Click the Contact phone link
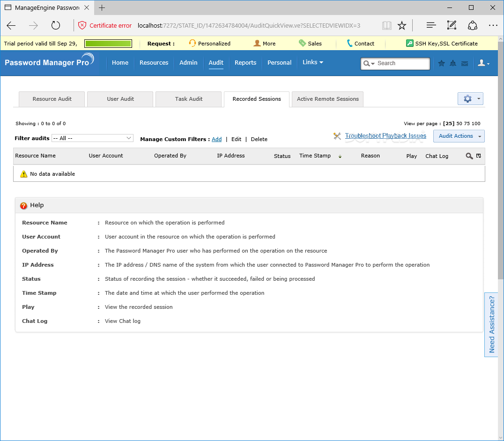The width and height of the screenshot is (504, 441). [x=361, y=44]
